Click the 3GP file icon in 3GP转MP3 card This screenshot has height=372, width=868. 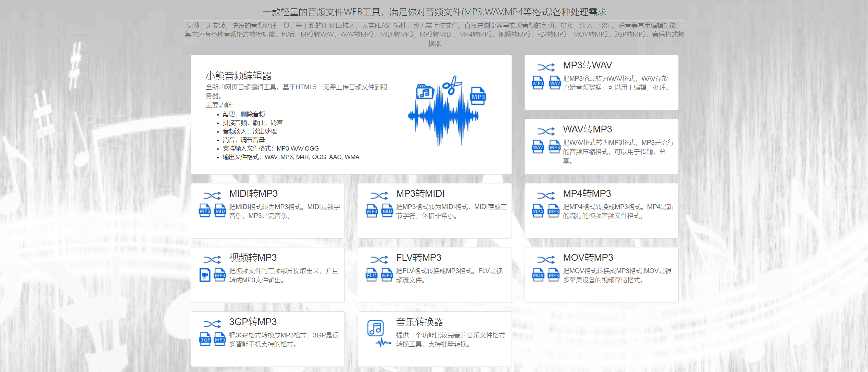pos(204,339)
